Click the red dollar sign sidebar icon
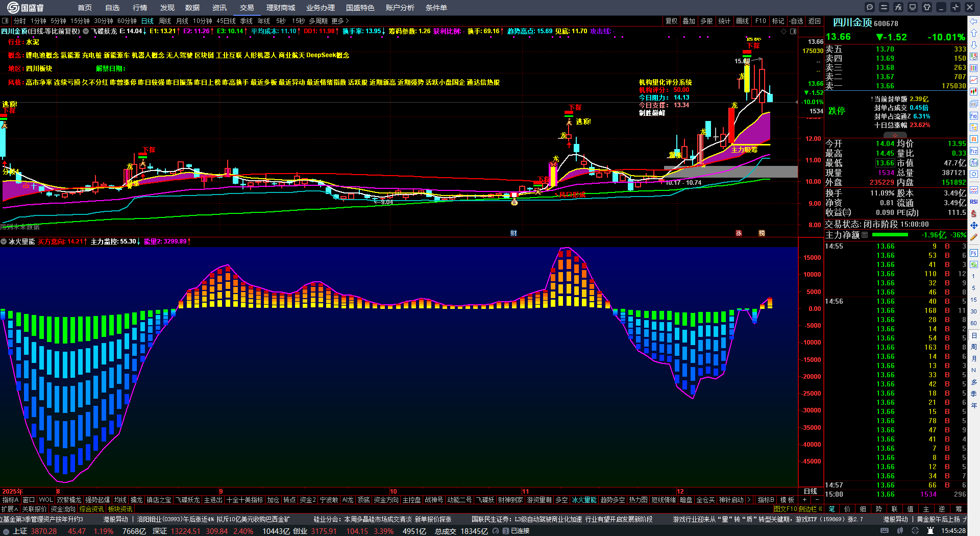 click(x=974, y=213)
